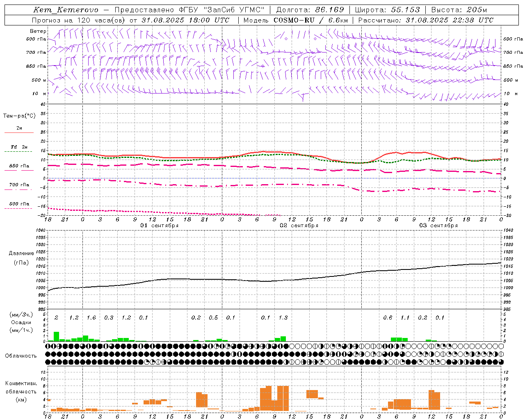Click the 'Тем-ра(°C)' temperature panel label
Screen dimensions: 525x420
pyautogui.click(x=19, y=116)
